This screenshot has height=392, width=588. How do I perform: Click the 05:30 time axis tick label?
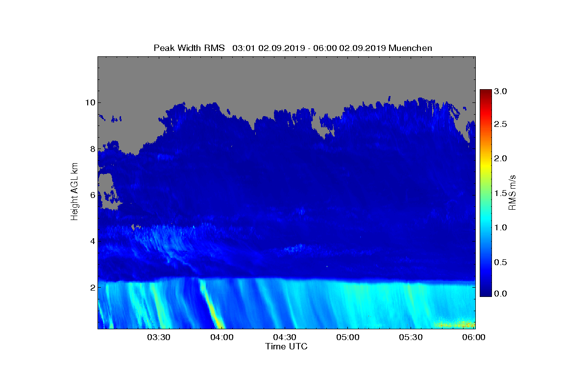(x=411, y=338)
